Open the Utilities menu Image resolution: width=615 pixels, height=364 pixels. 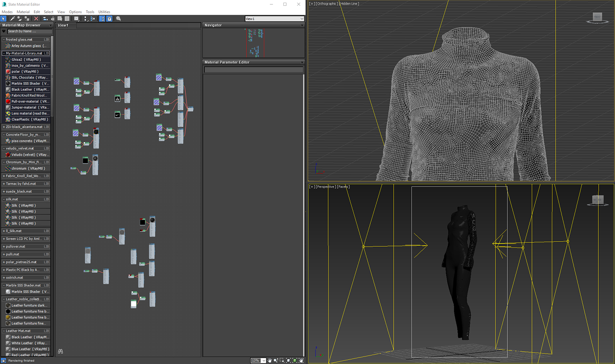[x=104, y=12]
